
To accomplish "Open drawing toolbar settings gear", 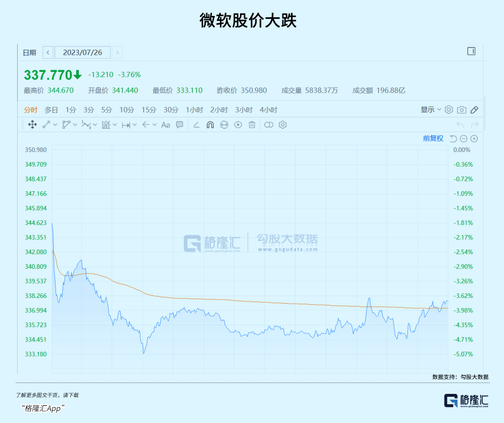I will click(282, 124).
